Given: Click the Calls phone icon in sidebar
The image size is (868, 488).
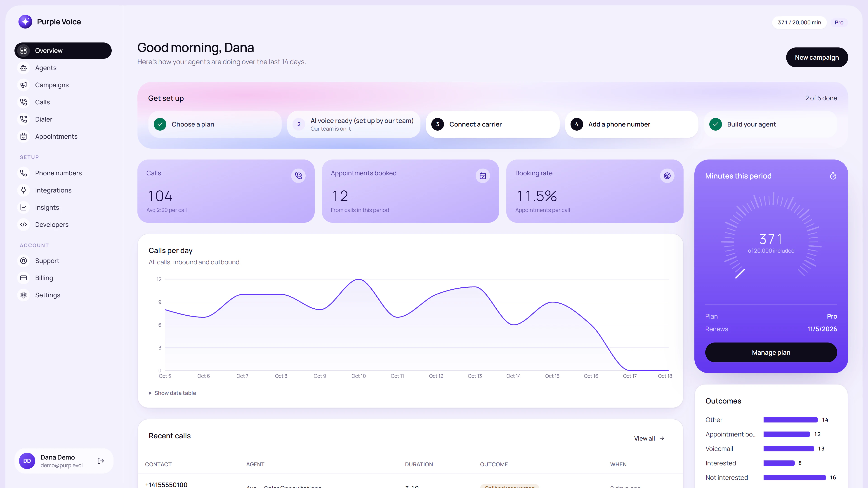Looking at the screenshot, I should (x=24, y=102).
